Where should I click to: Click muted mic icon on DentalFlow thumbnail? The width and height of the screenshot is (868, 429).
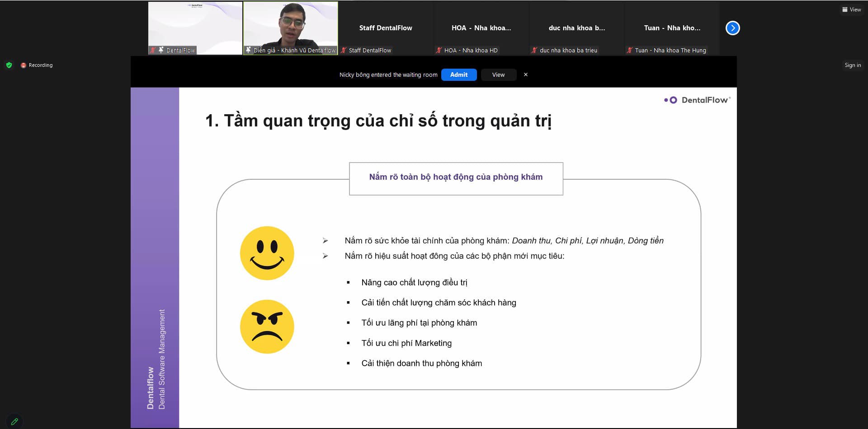coord(153,50)
